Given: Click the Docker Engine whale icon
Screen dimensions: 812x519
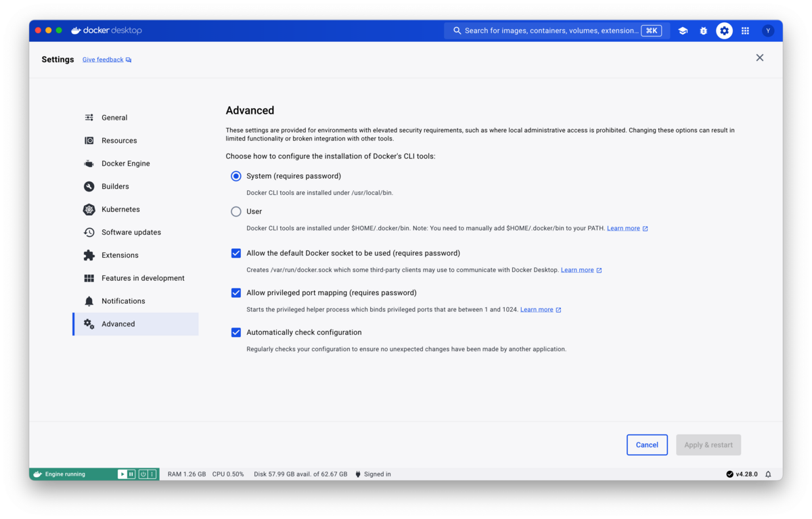Looking at the screenshot, I should coord(89,164).
